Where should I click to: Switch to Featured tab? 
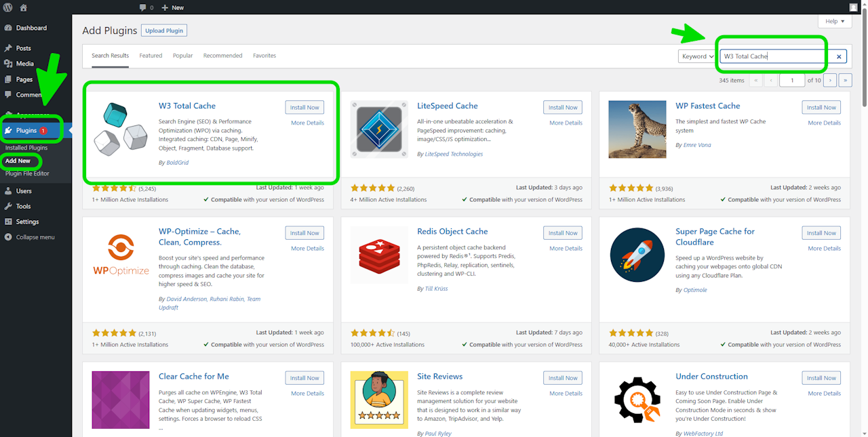click(x=151, y=56)
